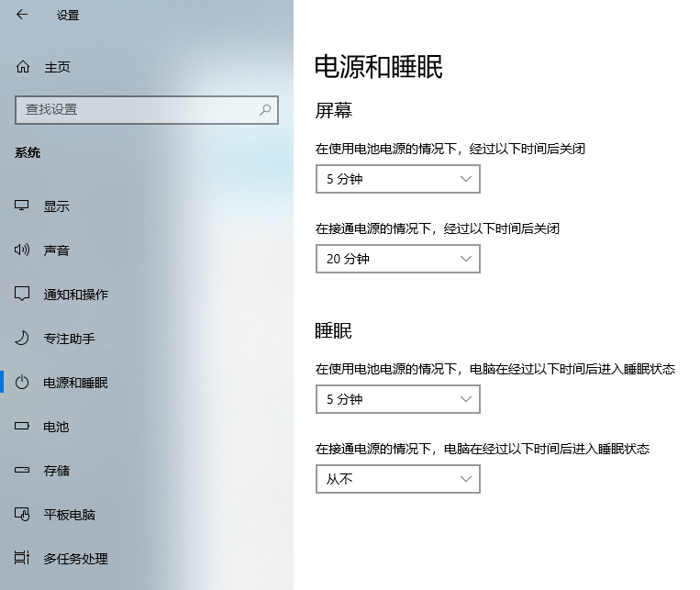This screenshot has height=590, width=700.
Task: Click the notification icon for 通知和操作
Action: tap(22, 294)
